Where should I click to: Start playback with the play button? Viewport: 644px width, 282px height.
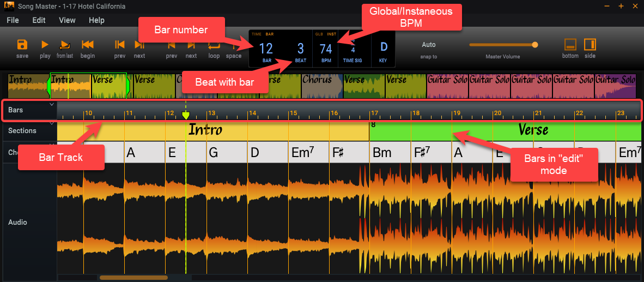[x=45, y=47]
